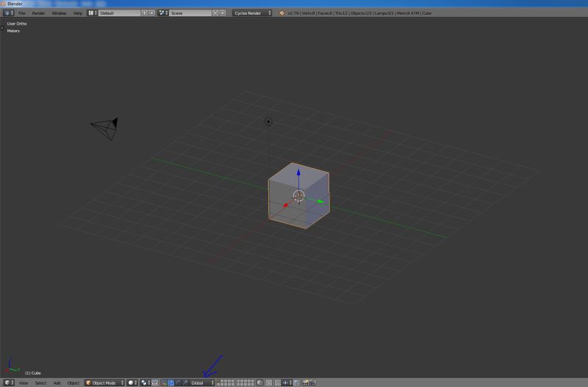The image size is (588, 387).
Task: Toggle the 3D manipulator widget
Action: coord(163,383)
